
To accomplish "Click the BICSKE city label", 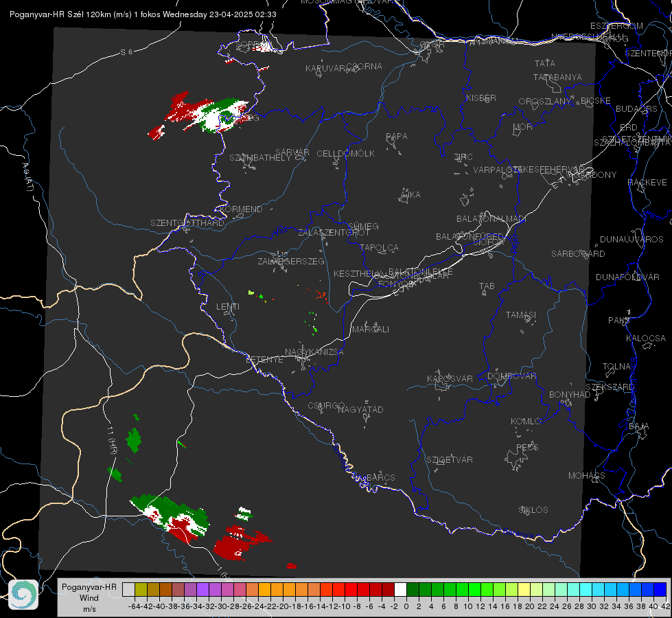I will click(x=596, y=101).
